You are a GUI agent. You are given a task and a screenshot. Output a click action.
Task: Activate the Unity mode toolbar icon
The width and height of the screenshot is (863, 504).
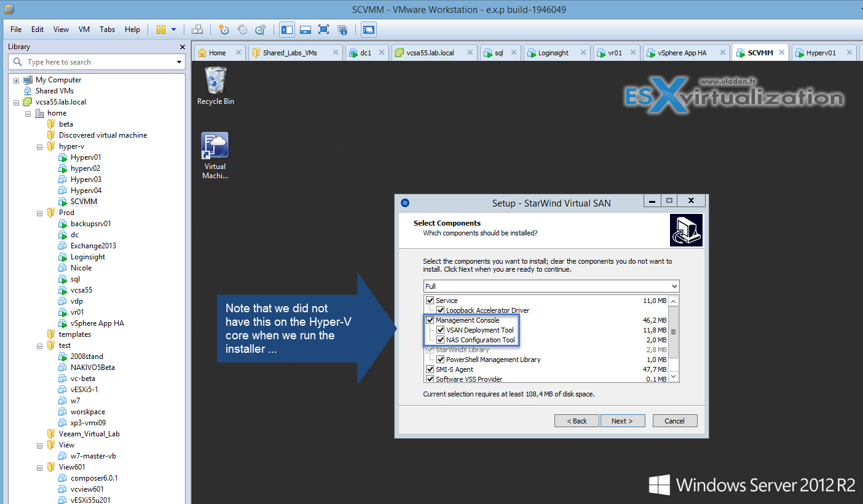click(343, 30)
